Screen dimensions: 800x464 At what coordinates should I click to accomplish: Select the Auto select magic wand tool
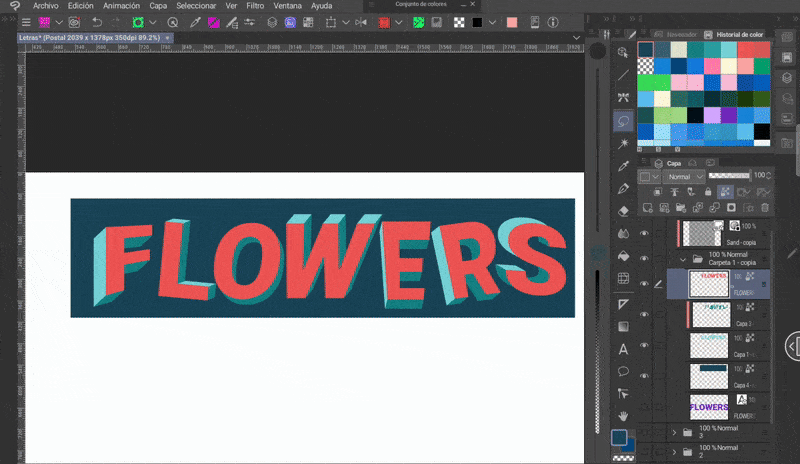(623, 143)
